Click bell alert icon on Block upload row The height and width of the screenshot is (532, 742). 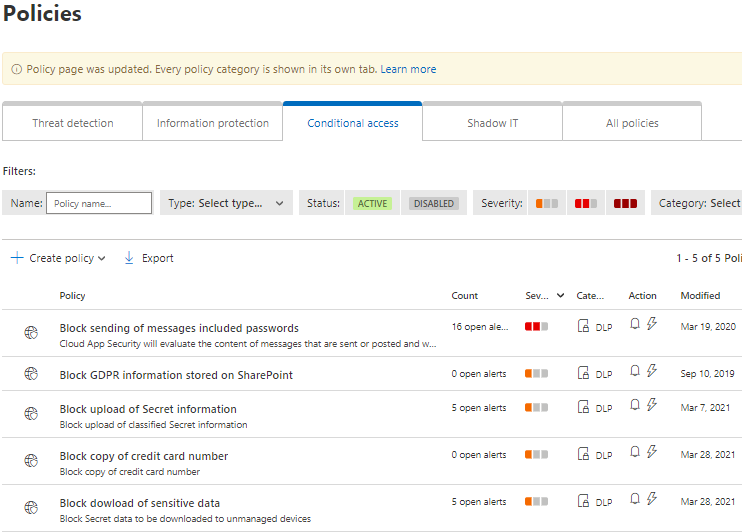pos(634,405)
